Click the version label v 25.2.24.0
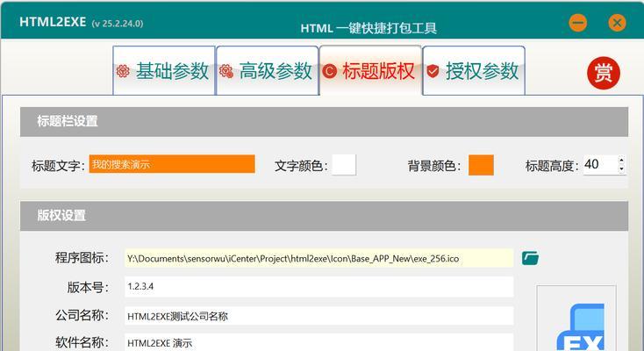644x351 pixels. (118, 24)
